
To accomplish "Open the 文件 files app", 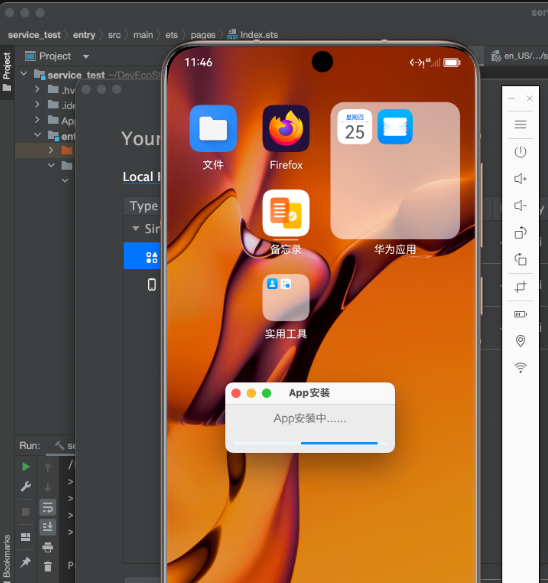I will (213, 129).
